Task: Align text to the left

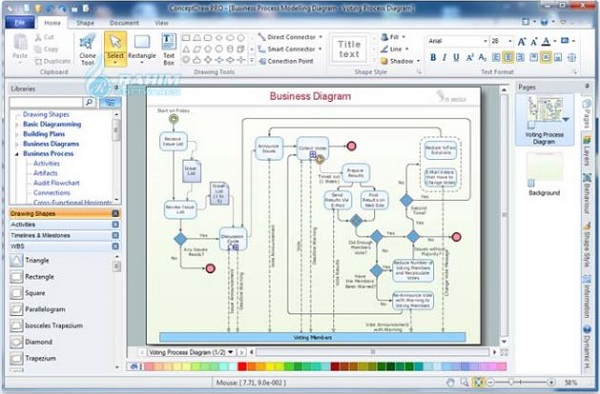Action: click(x=496, y=57)
